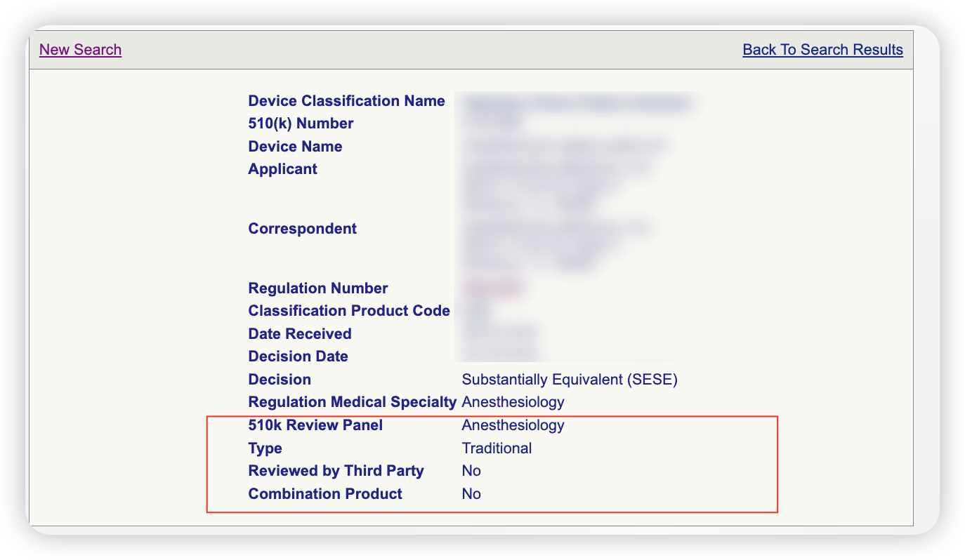Select the Traditional type value
The image size is (965, 560).
point(497,448)
